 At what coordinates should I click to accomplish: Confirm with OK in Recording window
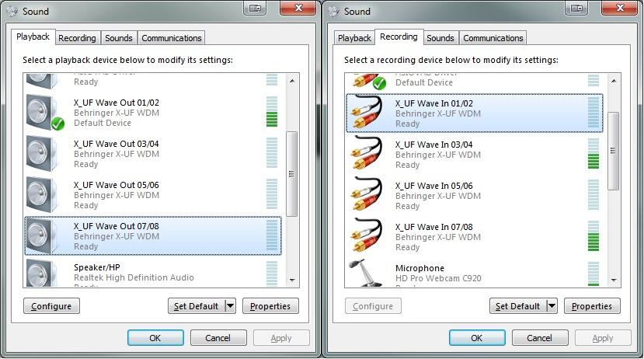tap(477, 338)
